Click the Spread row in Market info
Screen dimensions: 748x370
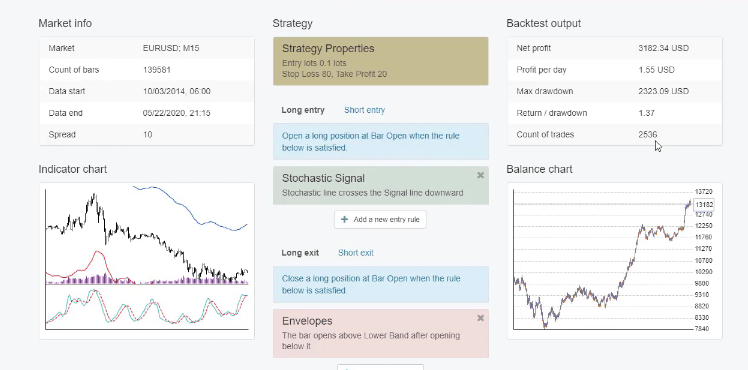click(x=147, y=134)
